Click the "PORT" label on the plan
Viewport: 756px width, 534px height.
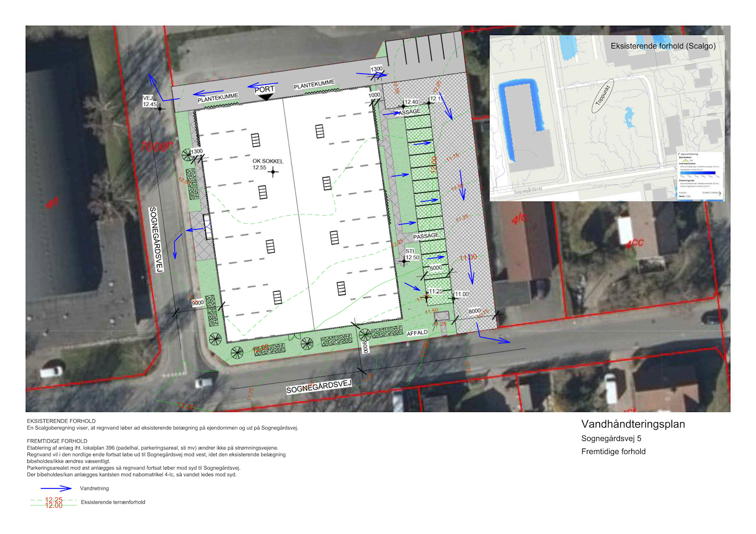tap(264, 89)
